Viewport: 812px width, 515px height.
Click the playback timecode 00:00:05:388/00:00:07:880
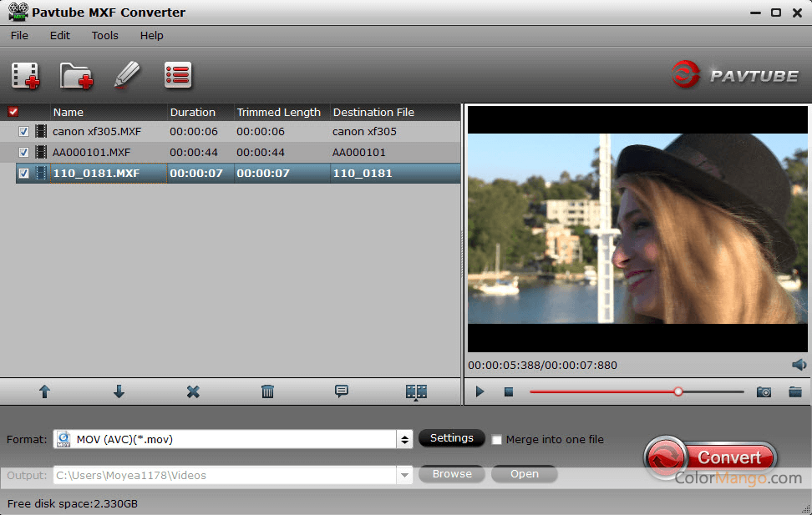(543, 365)
